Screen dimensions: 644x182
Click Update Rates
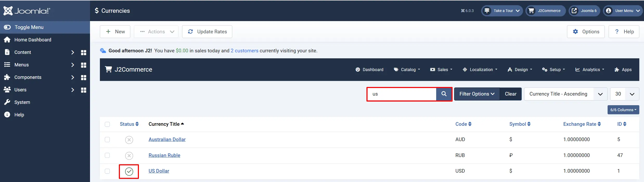pyautogui.click(x=207, y=32)
